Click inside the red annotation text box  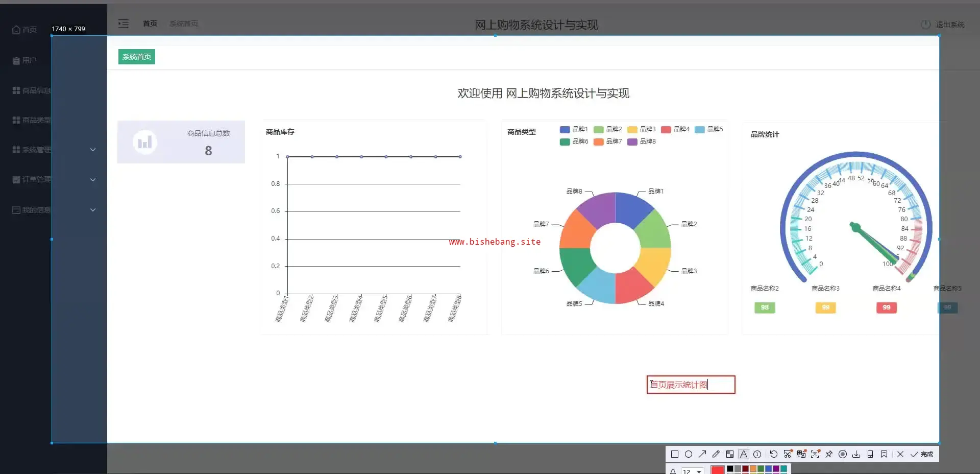[x=690, y=385]
